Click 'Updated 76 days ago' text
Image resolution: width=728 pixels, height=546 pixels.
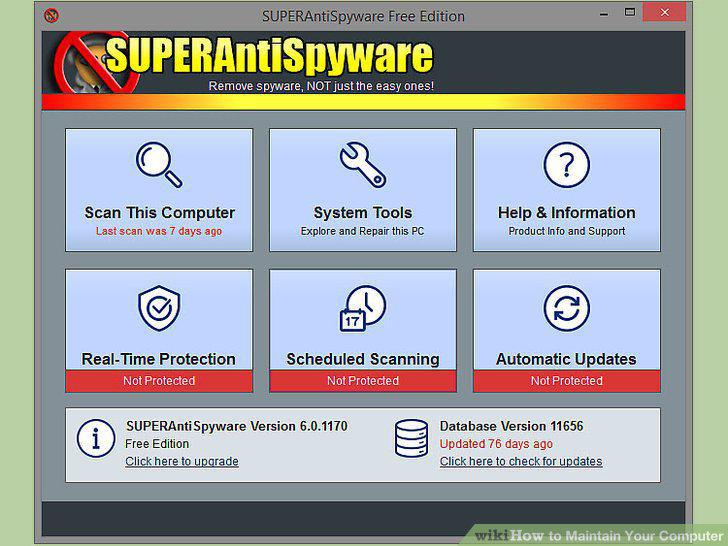496,444
